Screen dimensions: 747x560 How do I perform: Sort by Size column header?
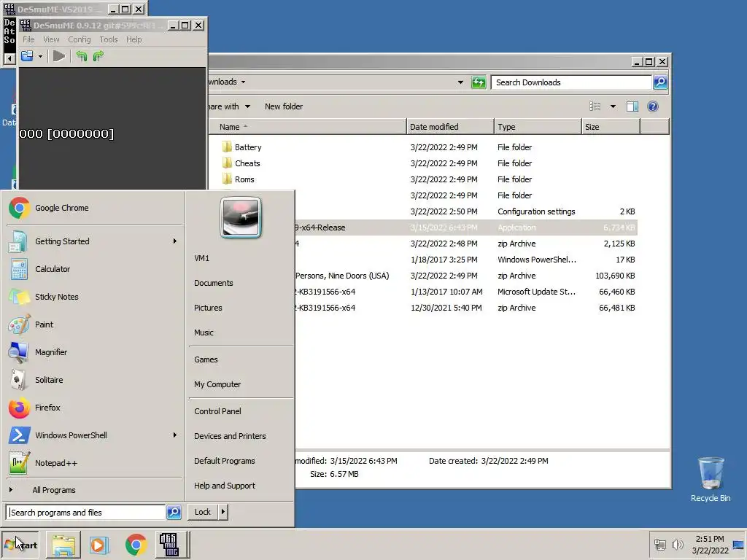[611, 127]
